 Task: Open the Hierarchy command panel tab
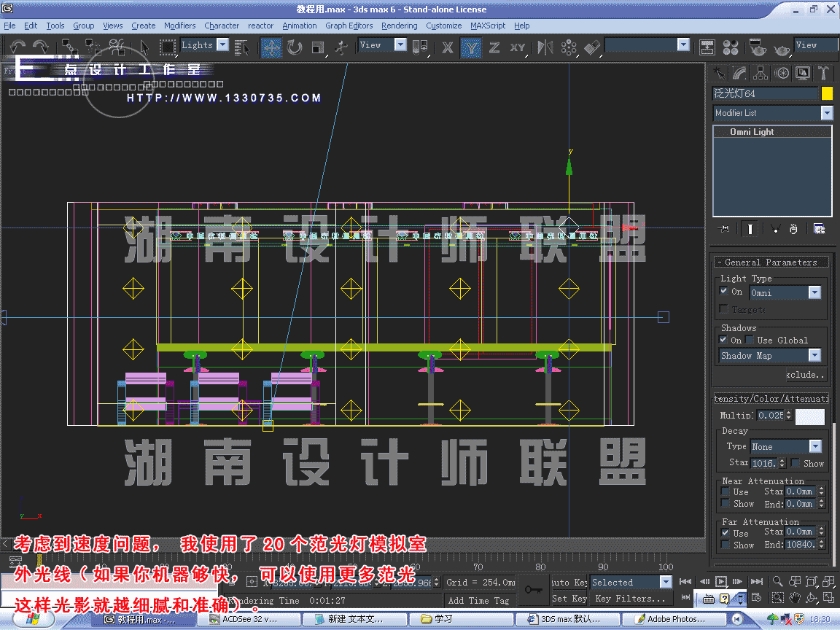(x=761, y=72)
